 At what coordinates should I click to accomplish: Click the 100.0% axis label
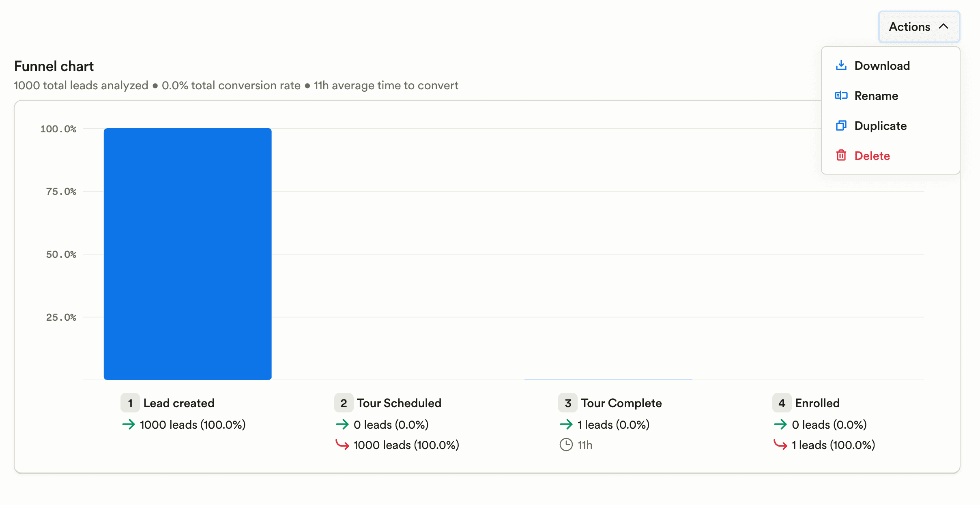(58, 129)
